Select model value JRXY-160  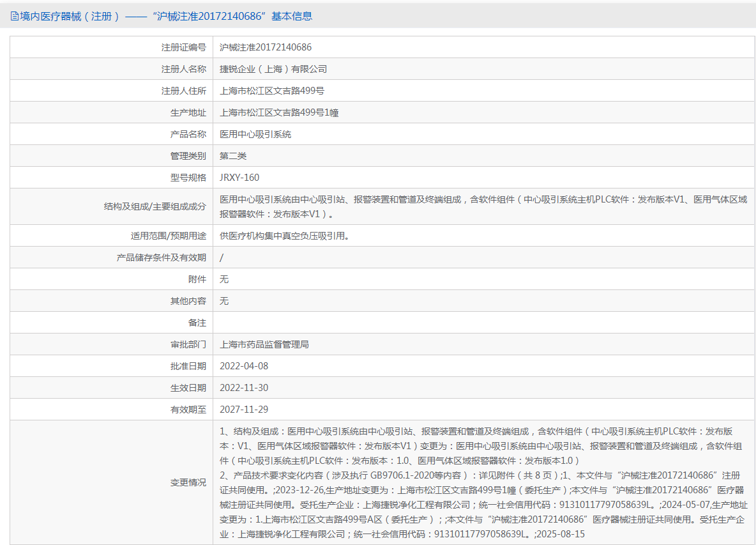[x=239, y=178]
